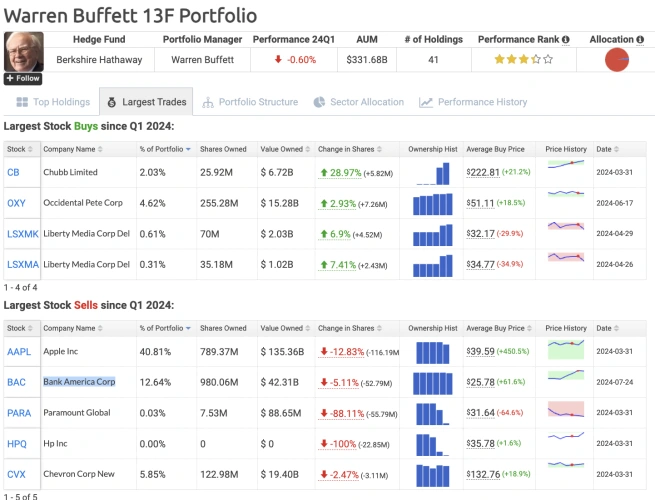Click the highlighted Bank America Corp name
Viewport: 655px width, 500px height.
[79, 382]
